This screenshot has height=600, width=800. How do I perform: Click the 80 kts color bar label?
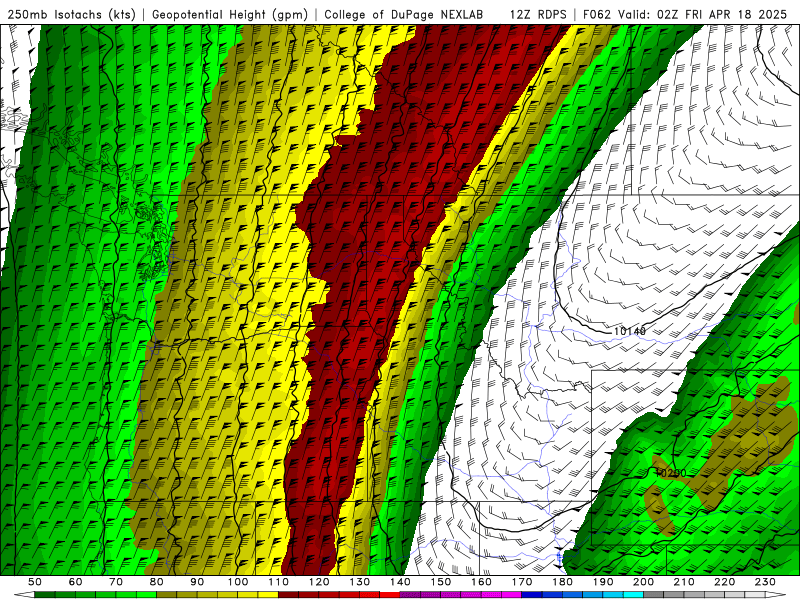coord(157,582)
